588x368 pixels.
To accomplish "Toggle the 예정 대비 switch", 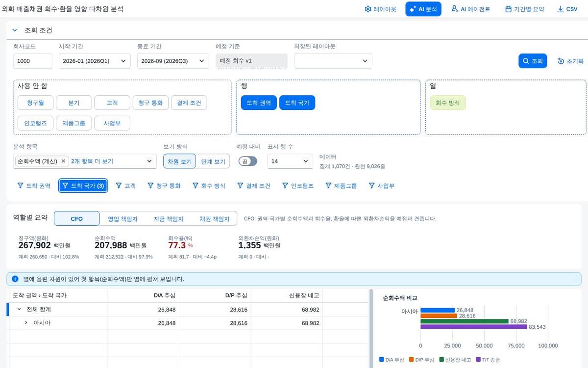I will click(248, 161).
